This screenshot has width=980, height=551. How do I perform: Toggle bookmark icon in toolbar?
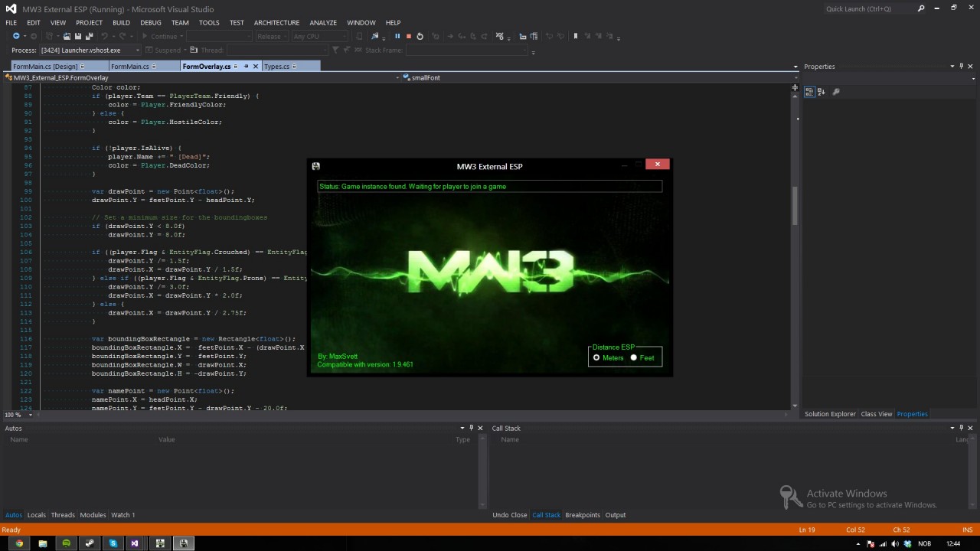click(576, 36)
